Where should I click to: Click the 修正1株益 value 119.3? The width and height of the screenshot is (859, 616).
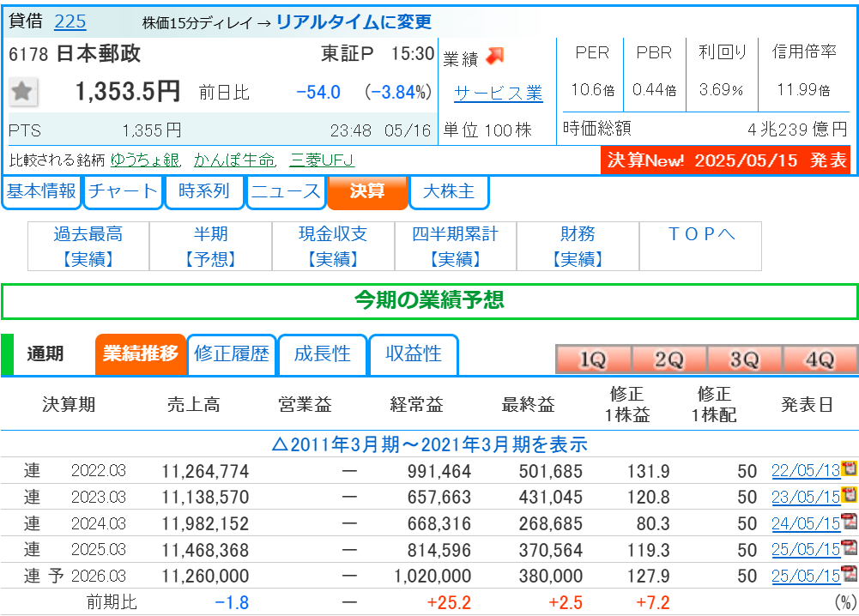648,550
